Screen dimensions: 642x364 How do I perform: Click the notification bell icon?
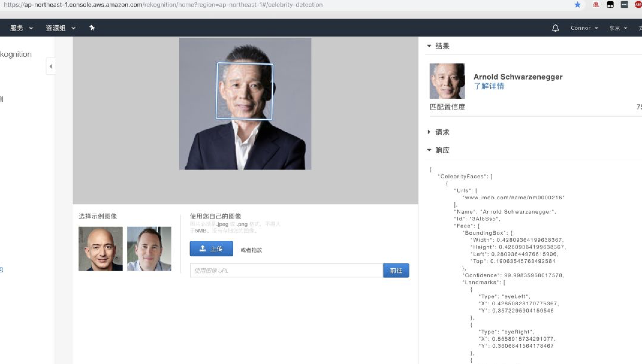click(555, 28)
